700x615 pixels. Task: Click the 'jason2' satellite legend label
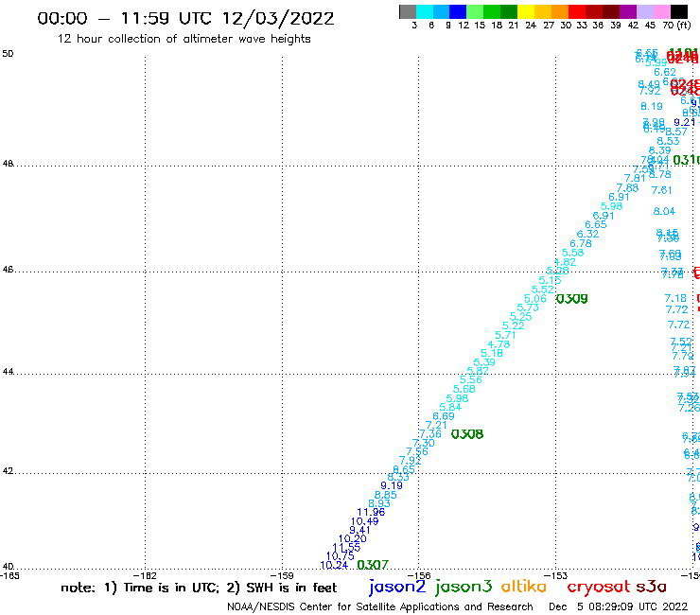(x=397, y=587)
